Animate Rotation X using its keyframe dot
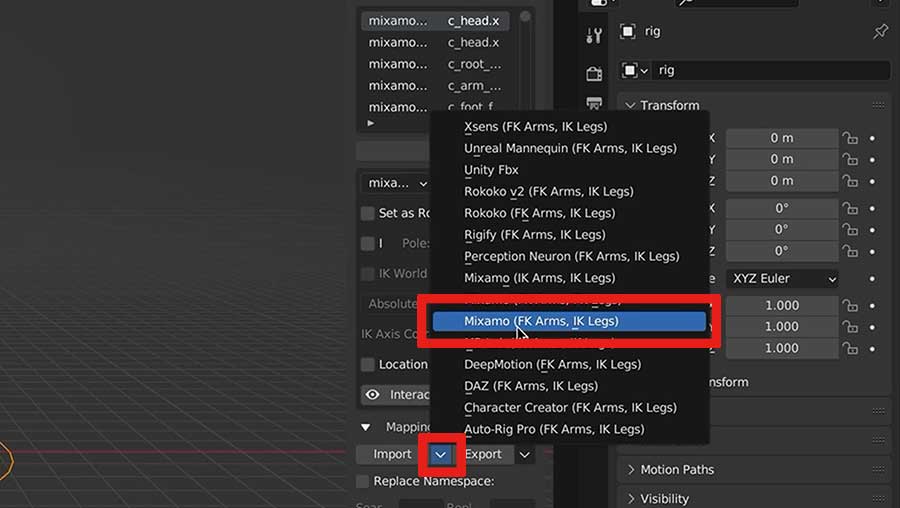Viewport: 900px width, 508px height. click(x=872, y=208)
